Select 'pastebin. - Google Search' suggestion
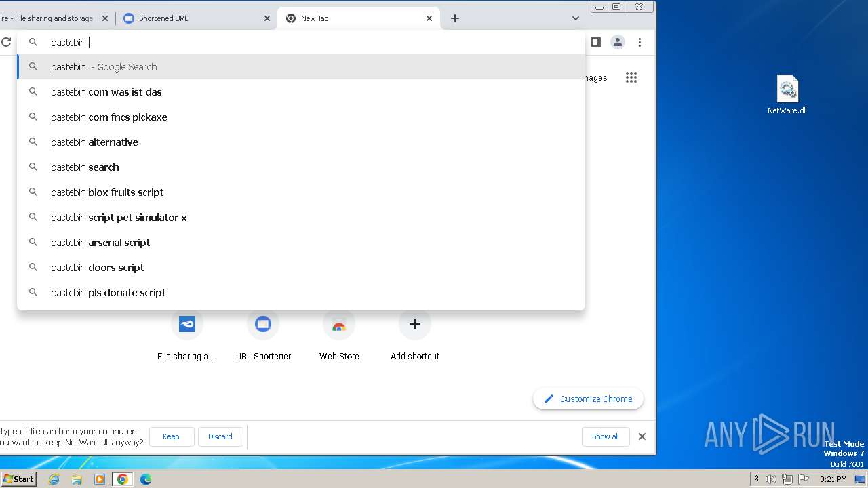 (x=301, y=67)
